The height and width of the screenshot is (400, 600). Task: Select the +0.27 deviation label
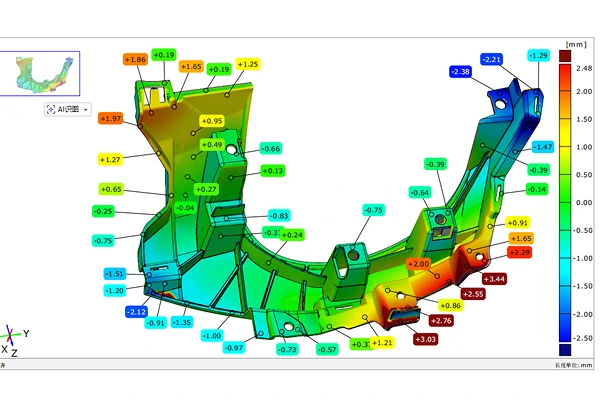click(x=206, y=189)
